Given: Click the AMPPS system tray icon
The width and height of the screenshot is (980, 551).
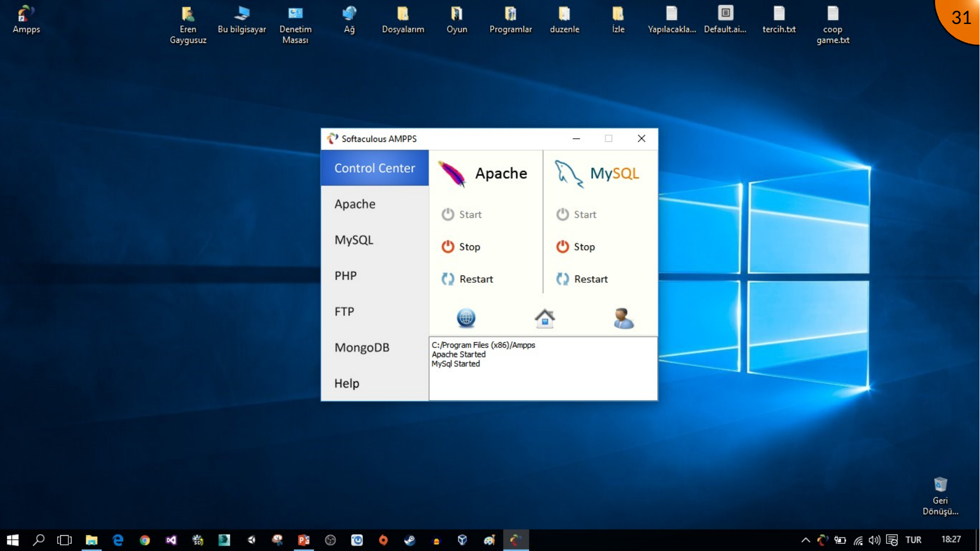Looking at the screenshot, I should 822,540.
